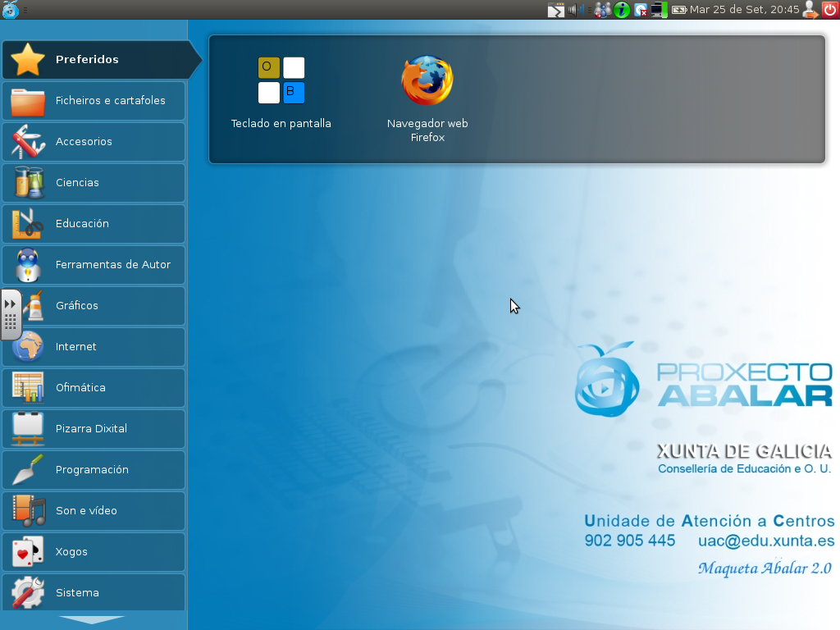The width and height of the screenshot is (840, 630).
Task: Open the Abalar main menu logo
Action: tap(11, 10)
